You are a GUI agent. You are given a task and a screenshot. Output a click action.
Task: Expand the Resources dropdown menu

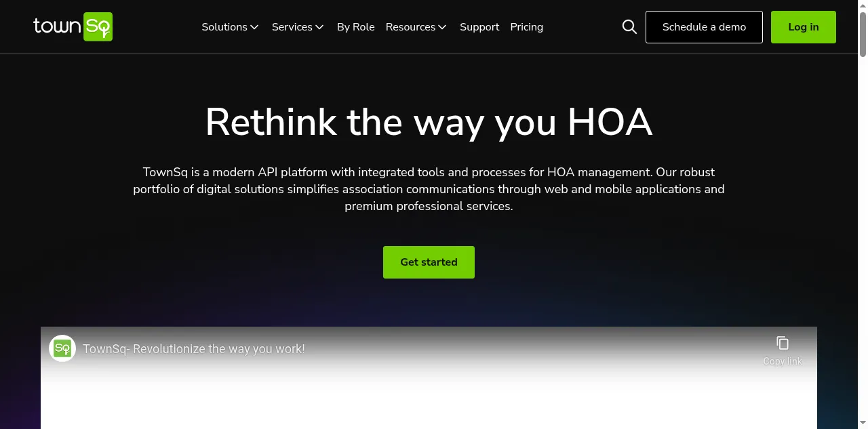[x=416, y=27]
